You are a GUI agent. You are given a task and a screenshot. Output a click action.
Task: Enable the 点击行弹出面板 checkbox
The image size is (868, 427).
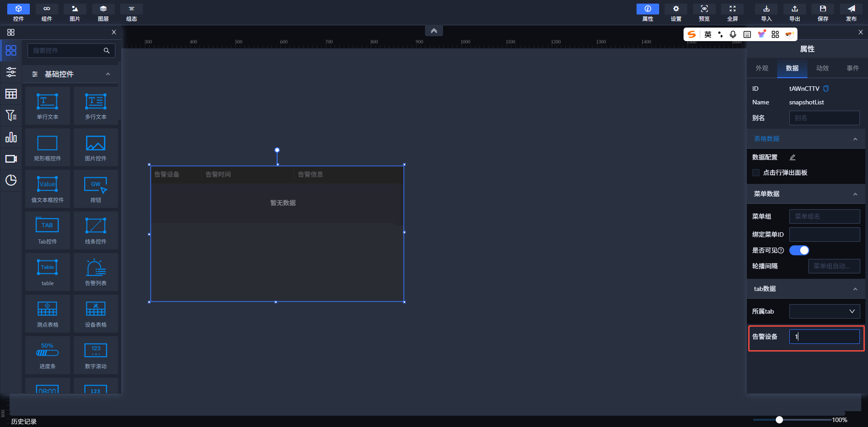tap(756, 173)
